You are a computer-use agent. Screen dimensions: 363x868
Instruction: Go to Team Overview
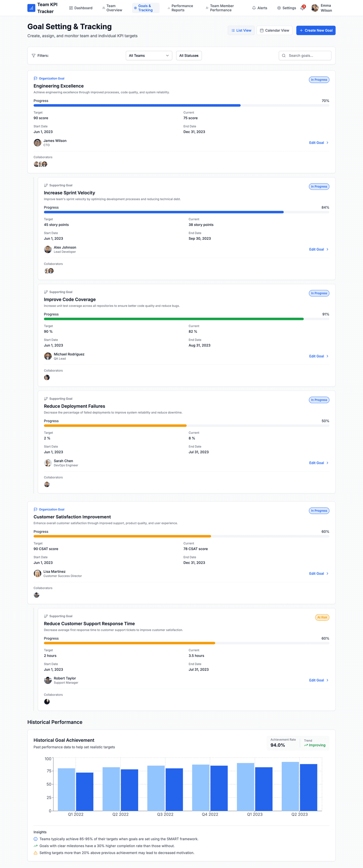pos(112,8)
